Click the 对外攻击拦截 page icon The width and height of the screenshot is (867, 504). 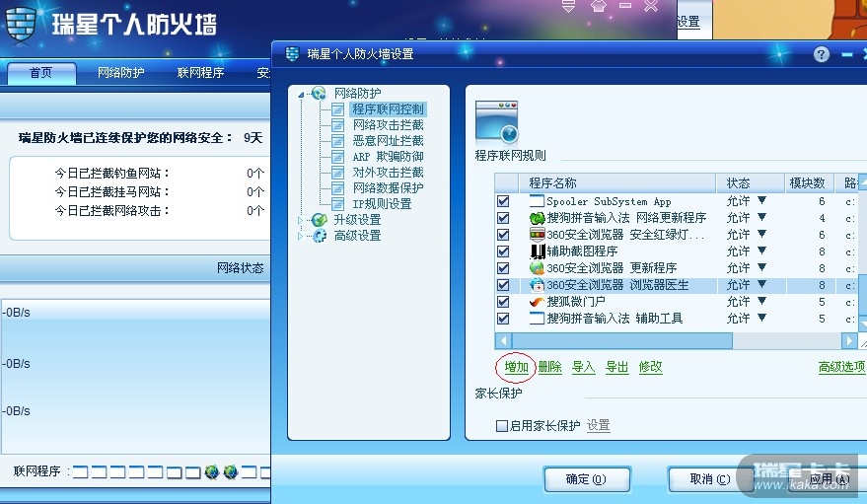click(337, 173)
